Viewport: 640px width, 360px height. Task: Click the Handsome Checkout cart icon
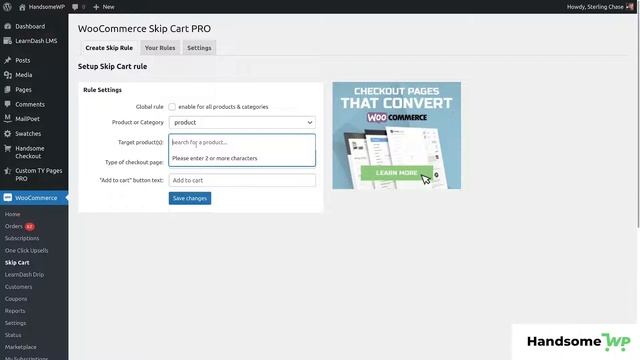click(x=7, y=149)
